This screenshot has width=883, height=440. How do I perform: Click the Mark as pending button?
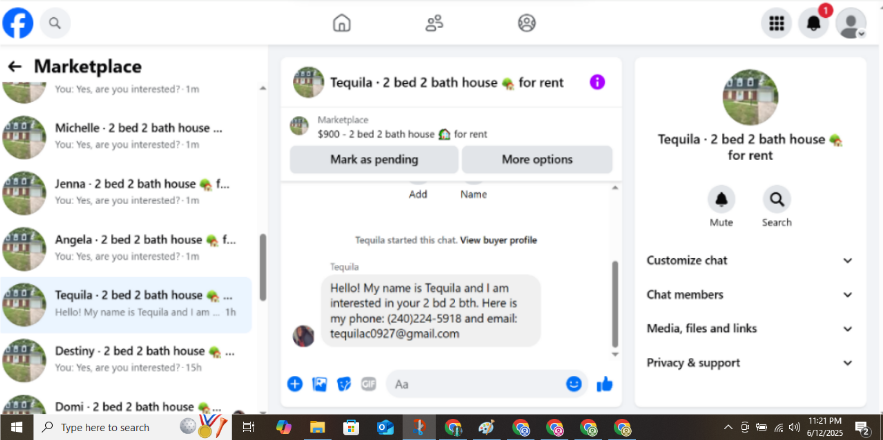[374, 159]
